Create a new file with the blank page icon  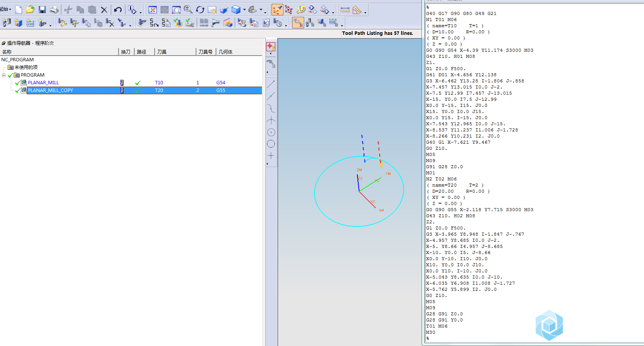coord(18,10)
